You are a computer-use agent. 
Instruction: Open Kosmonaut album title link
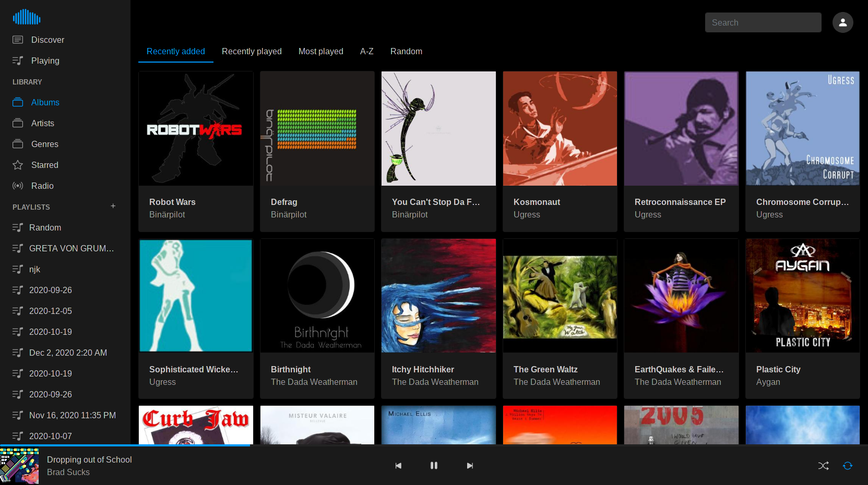(537, 202)
